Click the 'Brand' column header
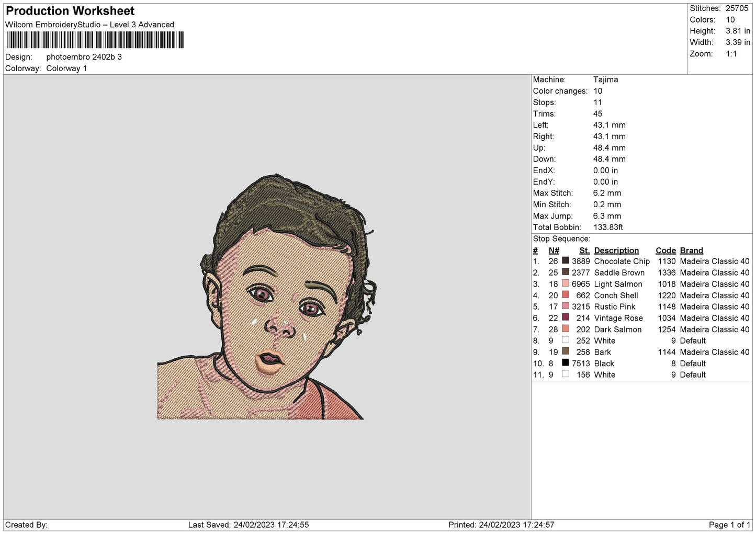 pos(691,251)
